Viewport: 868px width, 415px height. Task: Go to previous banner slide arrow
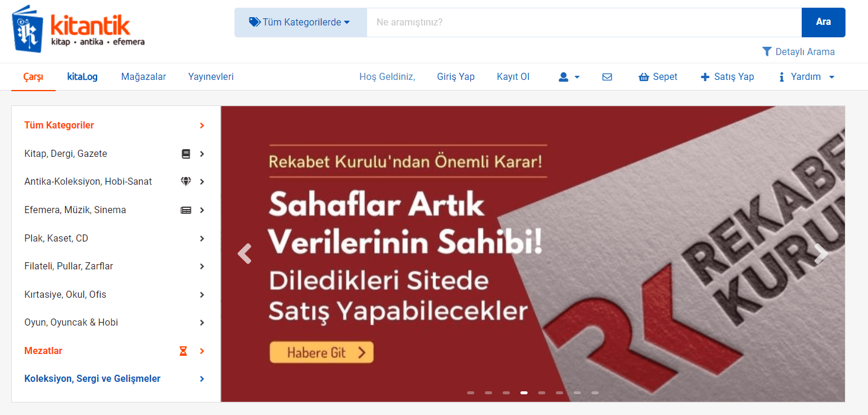click(245, 253)
